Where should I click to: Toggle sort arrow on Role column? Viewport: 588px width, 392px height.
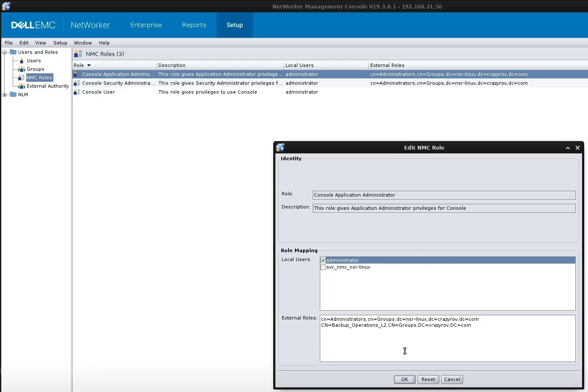89,65
